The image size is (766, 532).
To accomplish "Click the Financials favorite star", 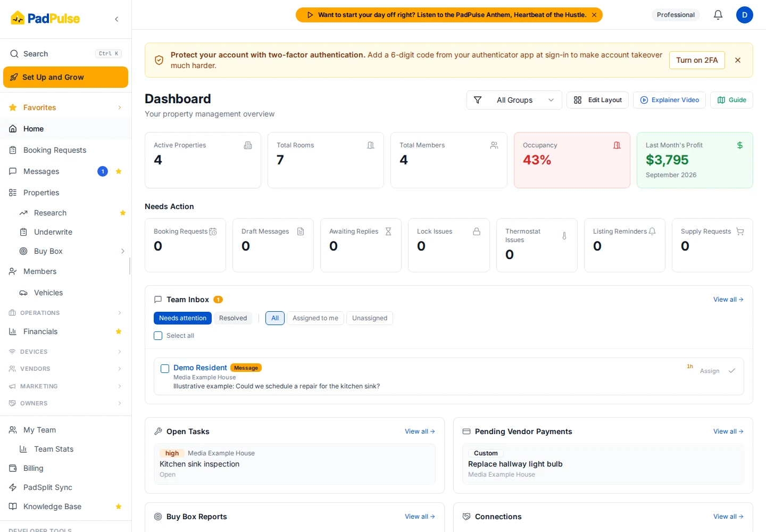I will pos(119,331).
